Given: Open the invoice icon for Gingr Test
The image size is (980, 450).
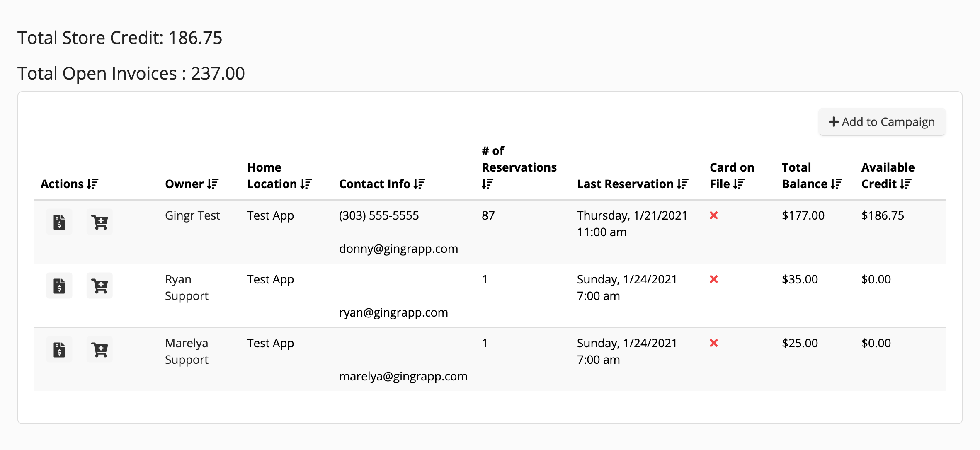Looking at the screenshot, I should click(x=59, y=222).
